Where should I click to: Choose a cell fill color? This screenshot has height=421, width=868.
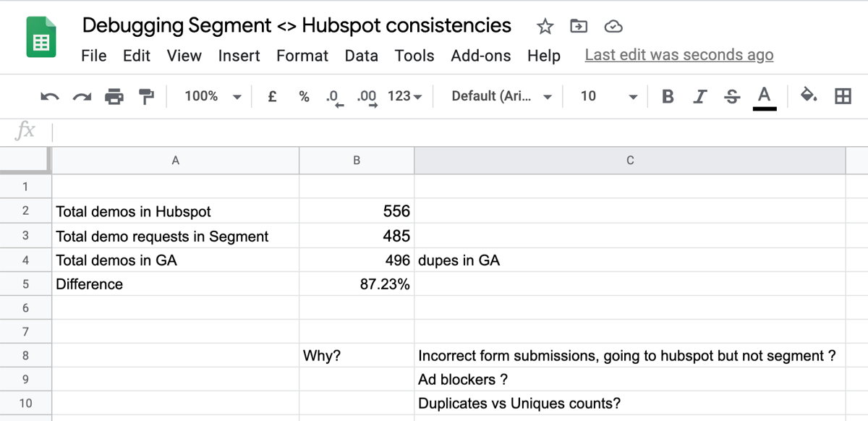click(809, 96)
